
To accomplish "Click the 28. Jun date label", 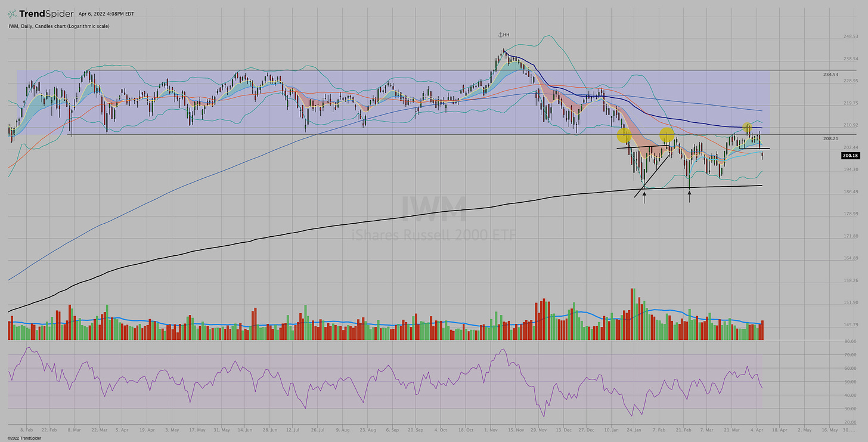I will 271,429.
